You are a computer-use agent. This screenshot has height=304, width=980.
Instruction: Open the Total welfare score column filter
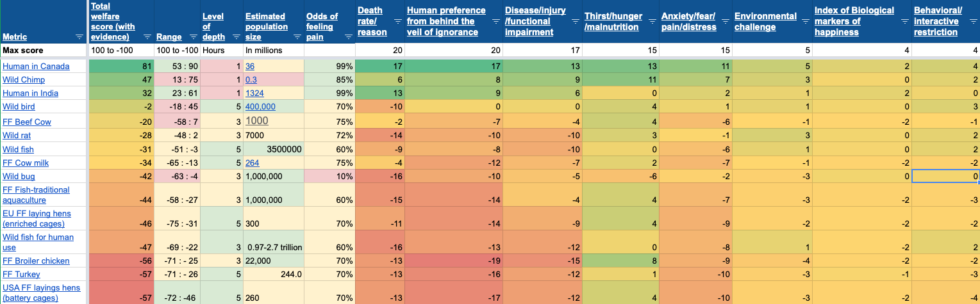tap(147, 37)
